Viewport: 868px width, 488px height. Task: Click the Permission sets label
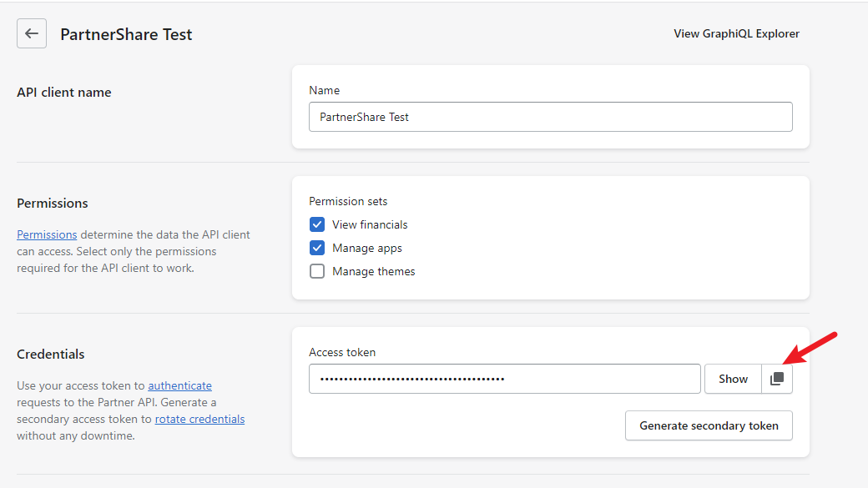point(348,201)
